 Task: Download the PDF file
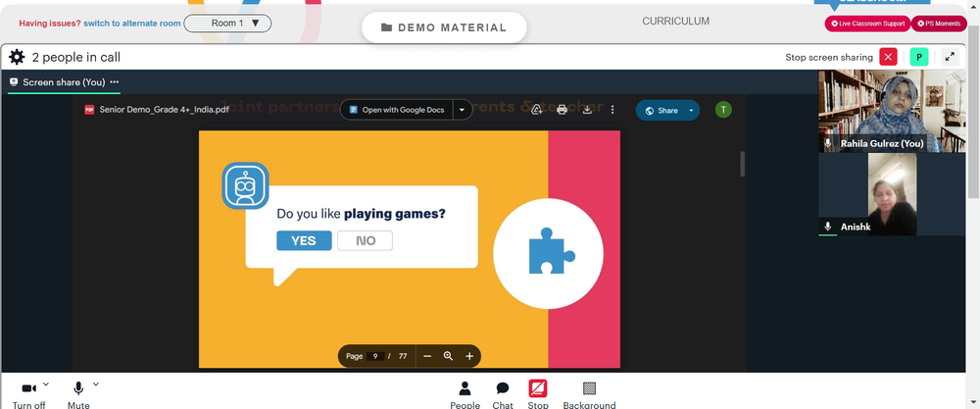587,110
